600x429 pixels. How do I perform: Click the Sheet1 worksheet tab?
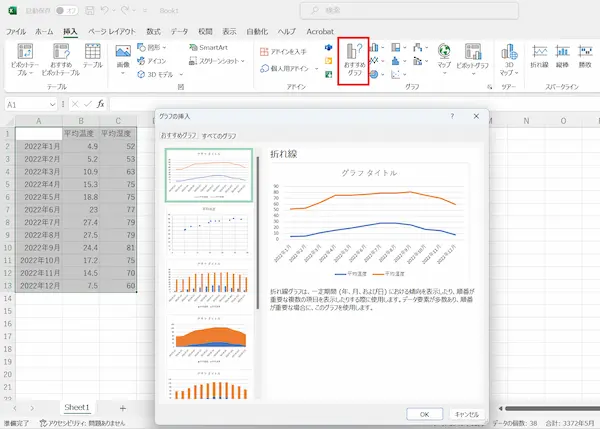(77, 408)
